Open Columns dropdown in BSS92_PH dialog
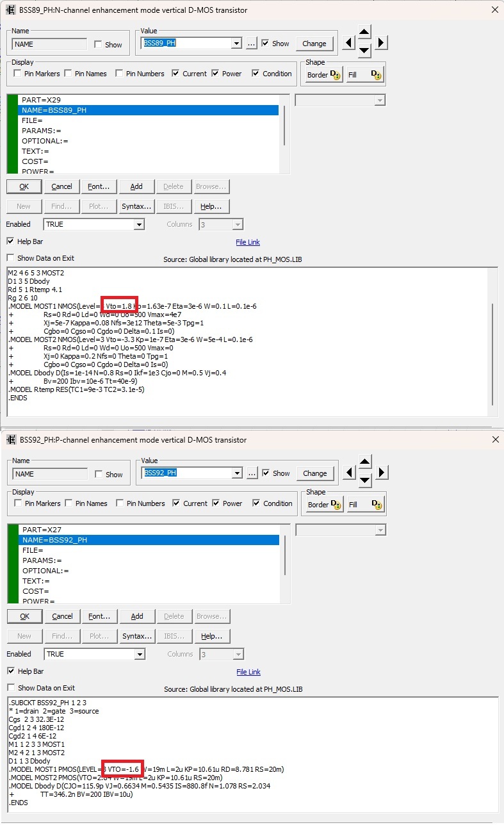This screenshot has width=504, height=825. [x=239, y=655]
